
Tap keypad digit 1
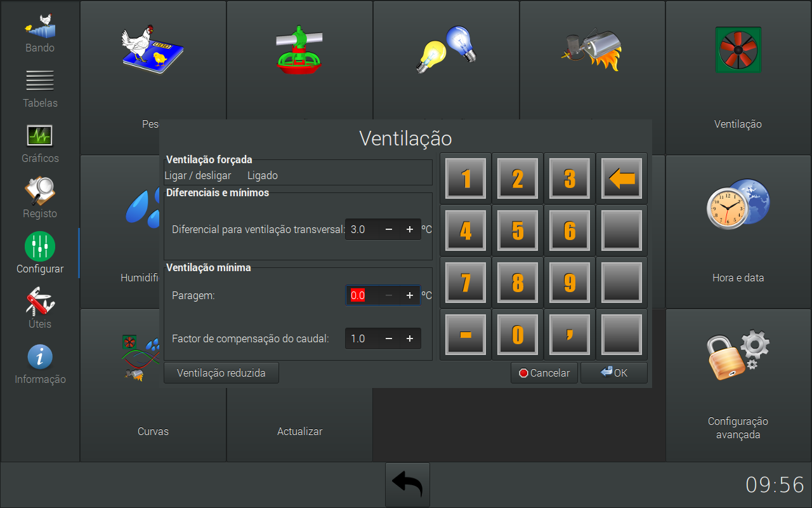pyautogui.click(x=466, y=178)
